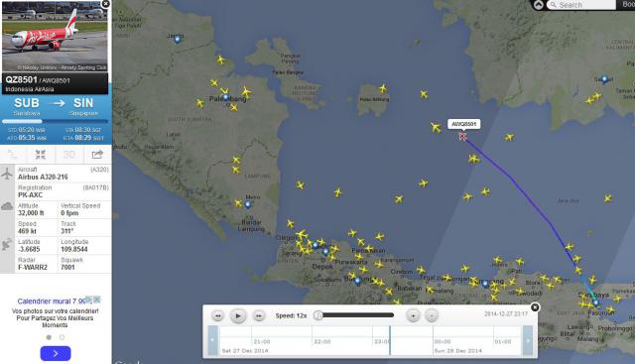
Task: Click the AirAsia aircraft photo thumbnail
Action: 55,37
